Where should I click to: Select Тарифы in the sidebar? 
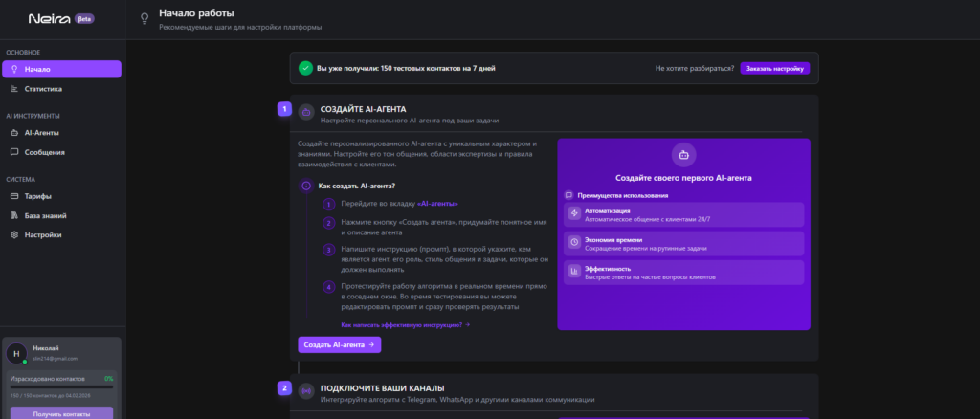point(38,196)
